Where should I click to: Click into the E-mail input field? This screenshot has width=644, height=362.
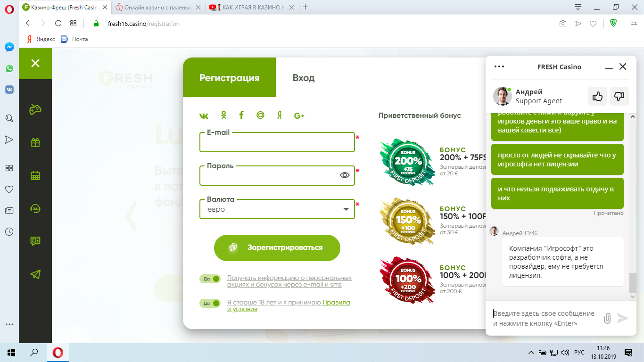[x=277, y=143]
